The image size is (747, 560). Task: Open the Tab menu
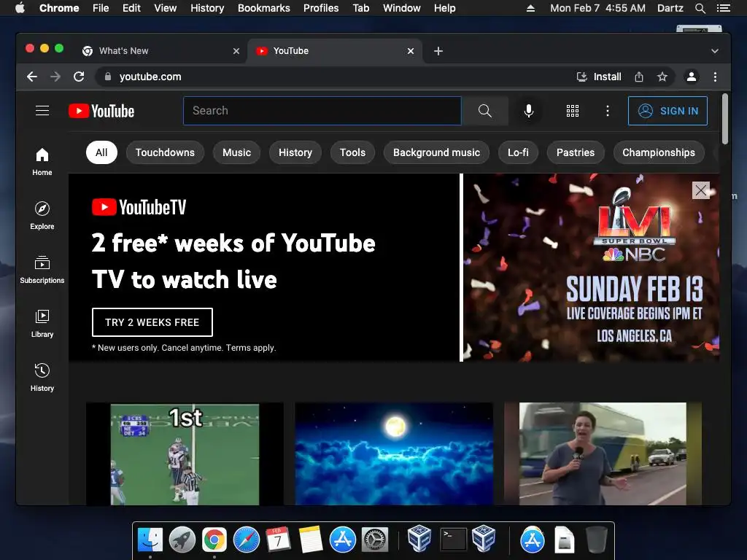click(x=360, y=8)
